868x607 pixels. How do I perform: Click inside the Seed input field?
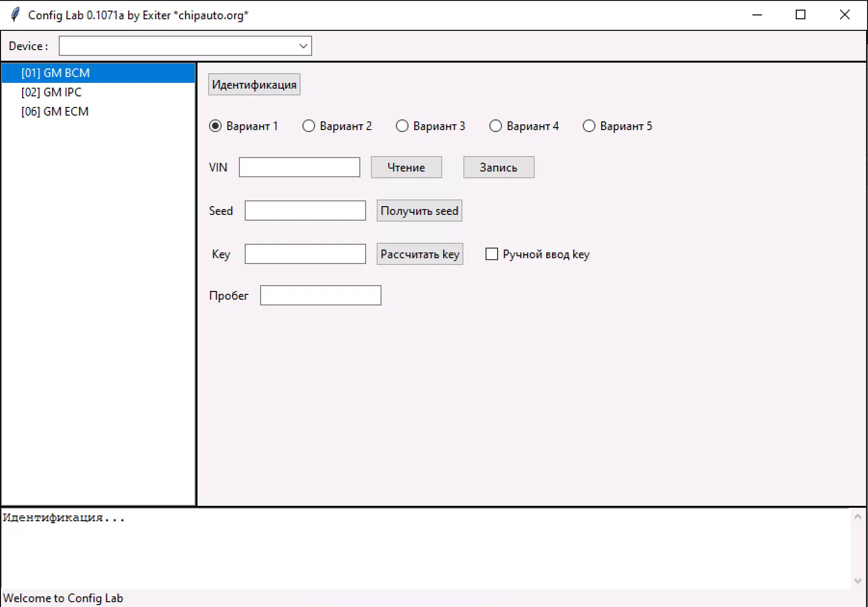coord(305,211)
